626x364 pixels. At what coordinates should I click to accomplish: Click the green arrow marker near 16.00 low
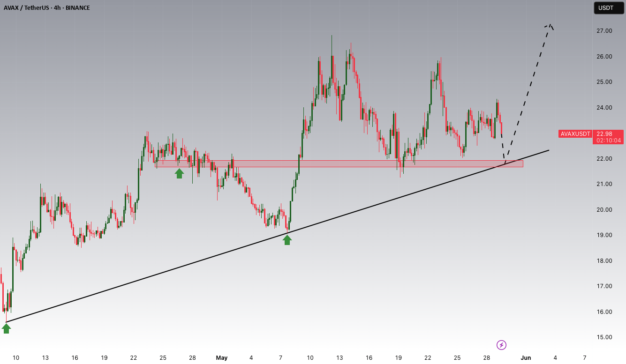pyautogui.click(x=6, y=328)
